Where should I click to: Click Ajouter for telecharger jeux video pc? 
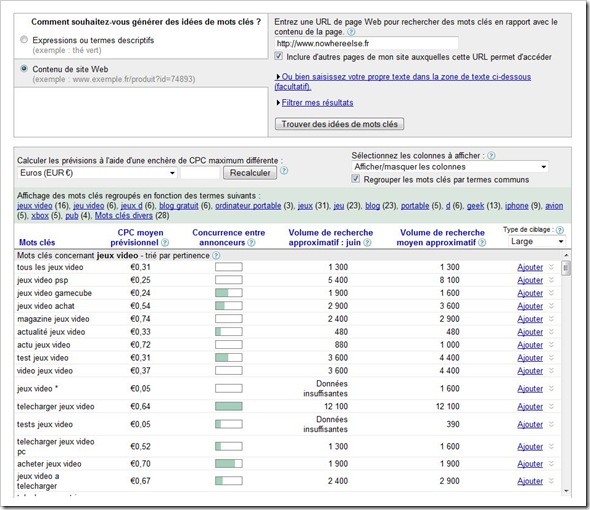pyautogui.click(x=530, y=447)
